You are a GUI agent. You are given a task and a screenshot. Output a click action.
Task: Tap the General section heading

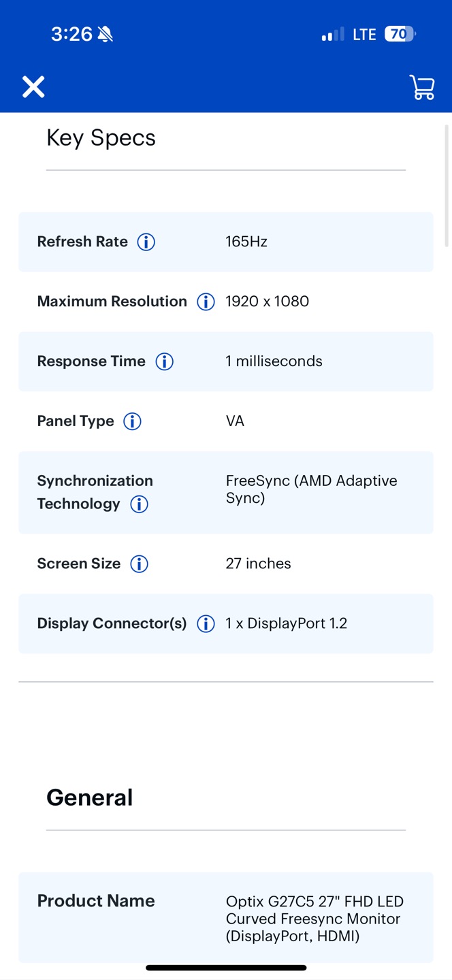pyautogui.click(x=89, y=798)
